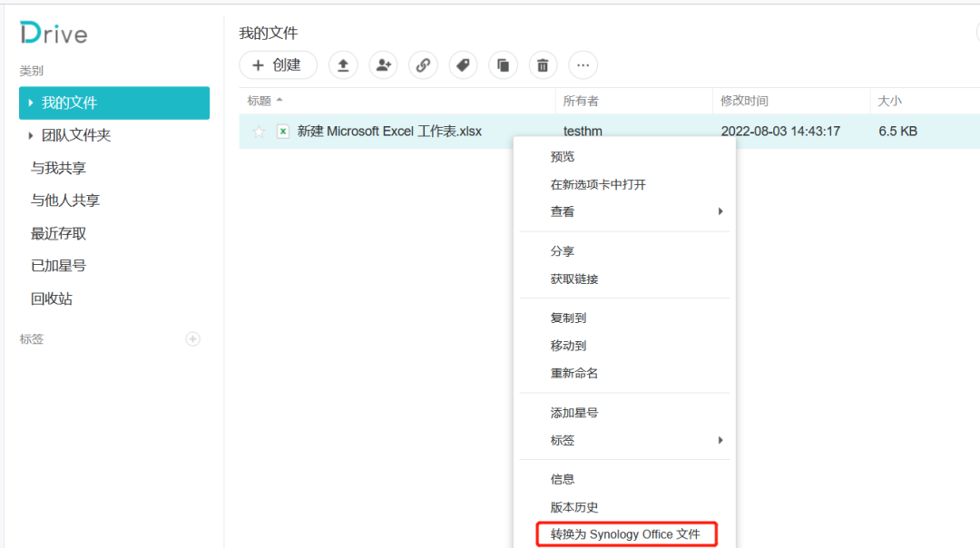Click 预览 at the top of context menu
The width and height of the screenshot is (980, 548).
pyautogui.click(x=561, y=154)
